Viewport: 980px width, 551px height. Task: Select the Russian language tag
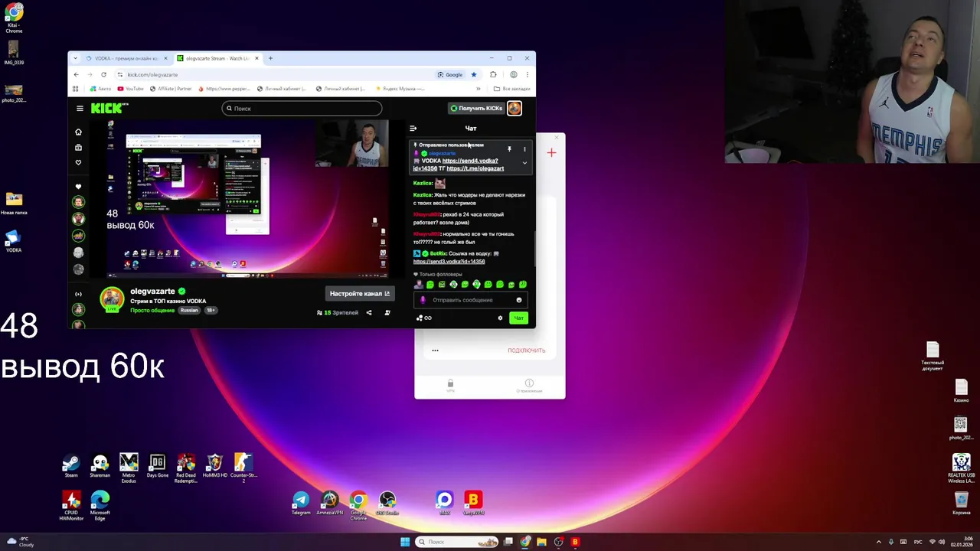tap(189, 310)
